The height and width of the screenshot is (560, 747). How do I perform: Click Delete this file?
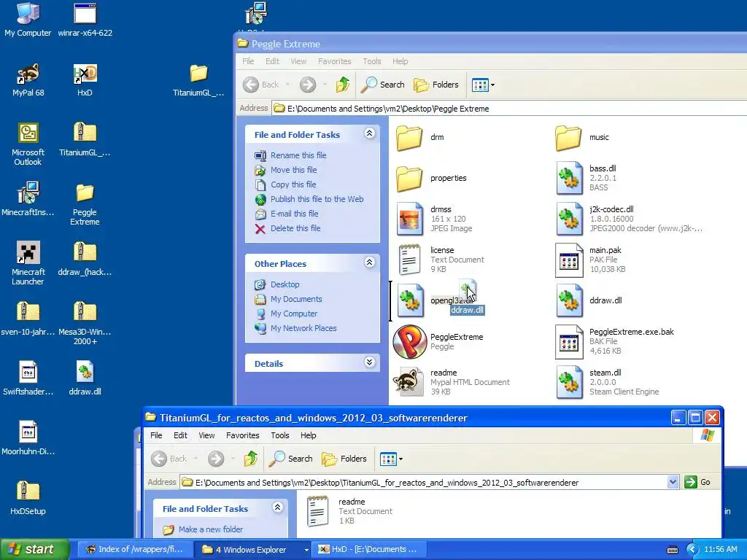click(x=295, y=228)
